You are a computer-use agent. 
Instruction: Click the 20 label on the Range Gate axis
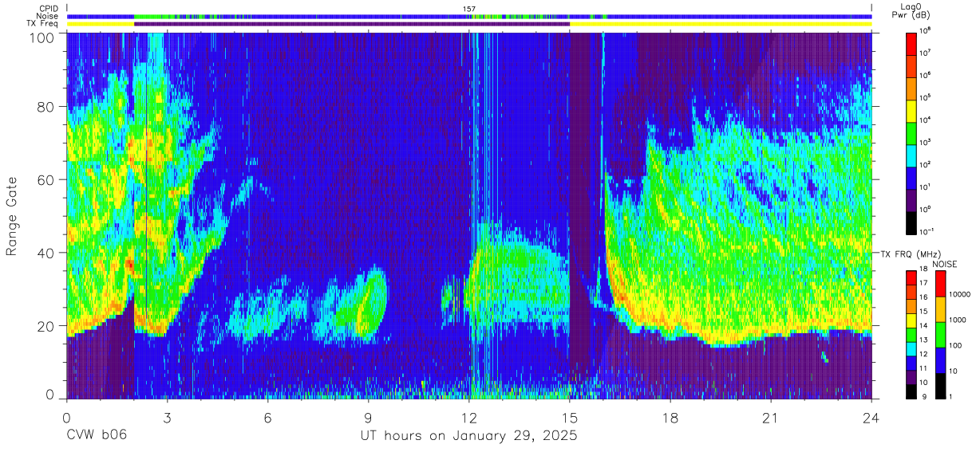(45, 325)
